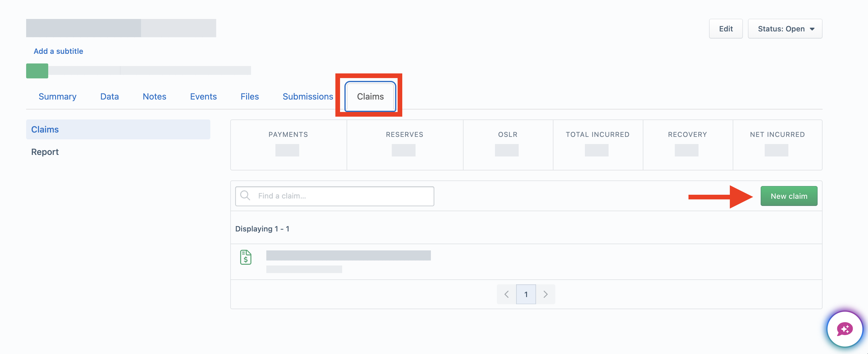Select the Claims tab
Viewport: 868px width, 354px height.
click(370, 96)
